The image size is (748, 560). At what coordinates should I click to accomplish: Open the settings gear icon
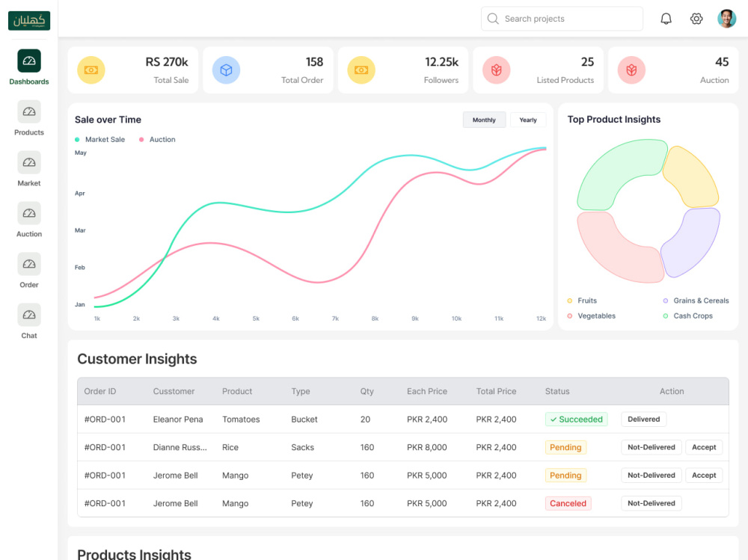(696, 19)
